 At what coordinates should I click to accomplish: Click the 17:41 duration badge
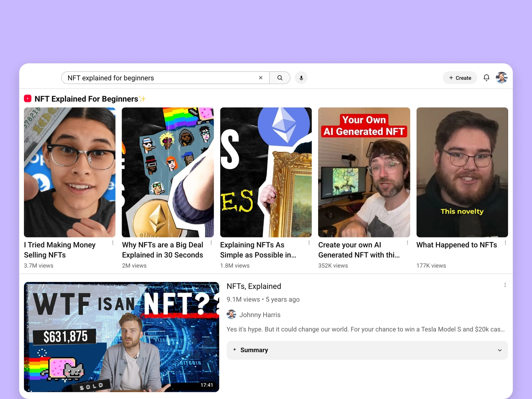coord(207,385)
